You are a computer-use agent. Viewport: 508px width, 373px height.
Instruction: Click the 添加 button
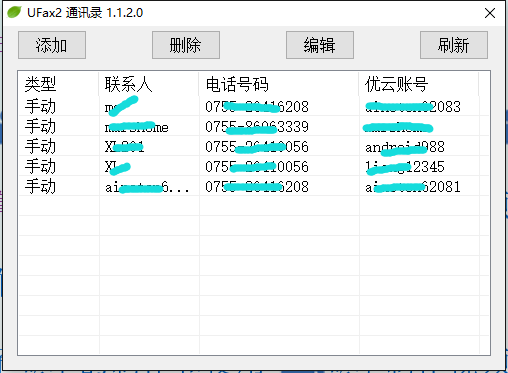pos(52,45)
